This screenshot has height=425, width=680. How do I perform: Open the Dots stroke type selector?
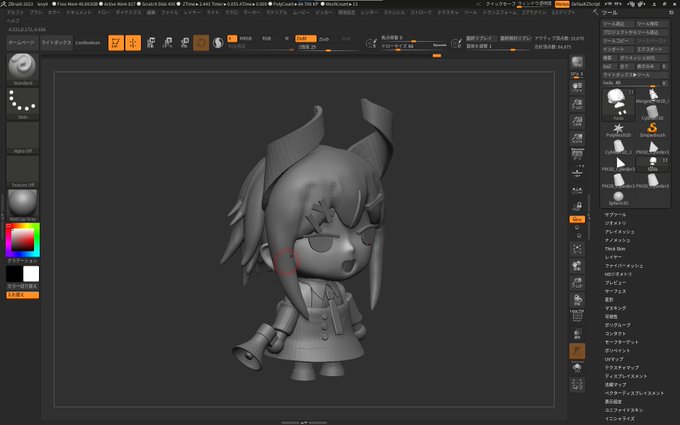point(23,103)
